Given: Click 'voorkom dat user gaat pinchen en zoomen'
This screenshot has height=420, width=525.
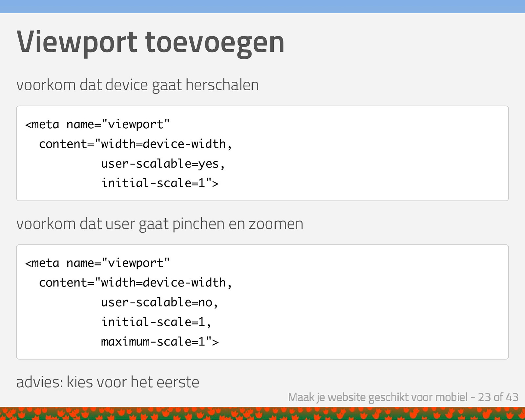Looking at the screenshot, I should 159,224.
